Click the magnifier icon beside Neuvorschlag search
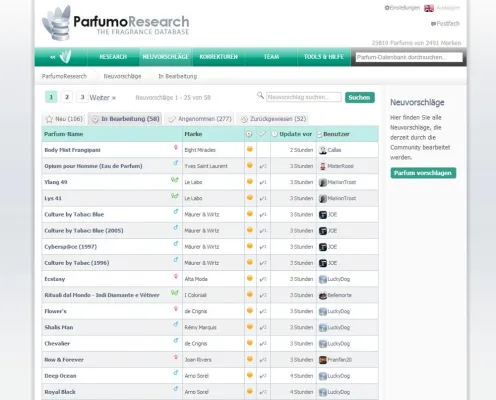496x400 pixels. click(x=260, y=96)
